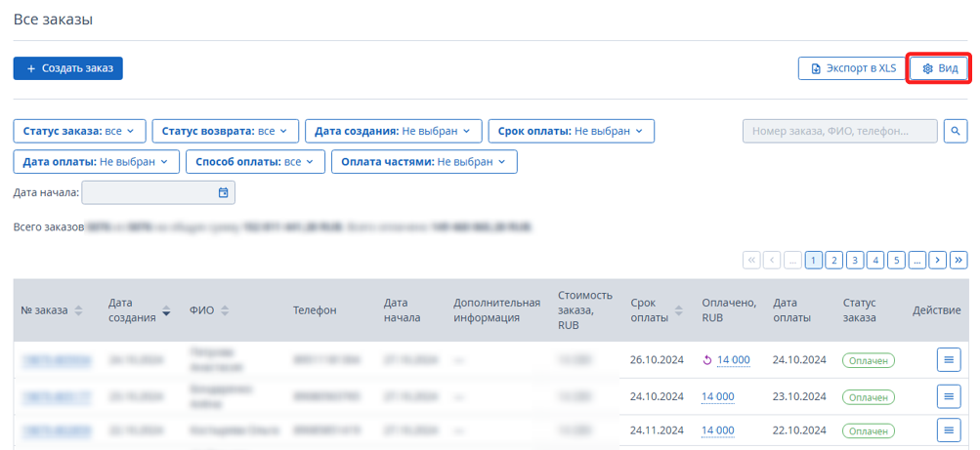Click the magnifier search icon button
The width and height of the screenshot is (980, 450).
tap(955, 131)
